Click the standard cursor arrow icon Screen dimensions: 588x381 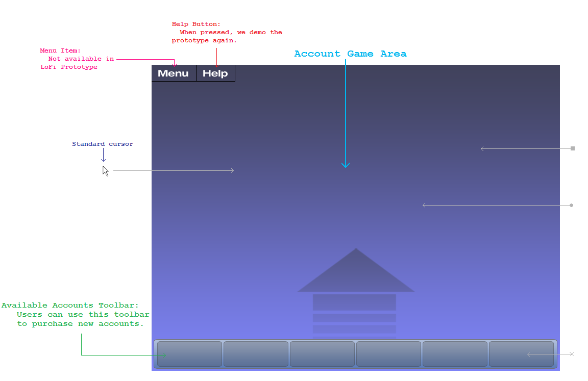pyautogui.click(x=105, y=171)
